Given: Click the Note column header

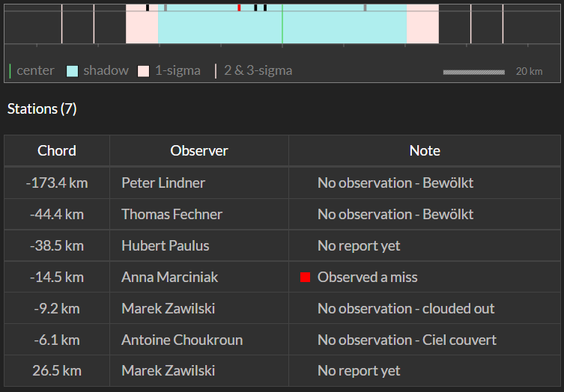Looking at the screenshot, I should pyautogui.click(x=425, y=150).
